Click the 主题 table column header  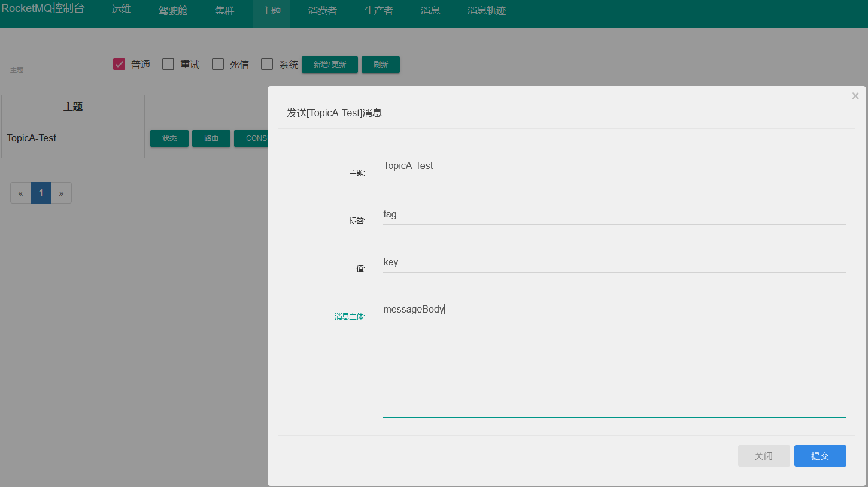73,107
